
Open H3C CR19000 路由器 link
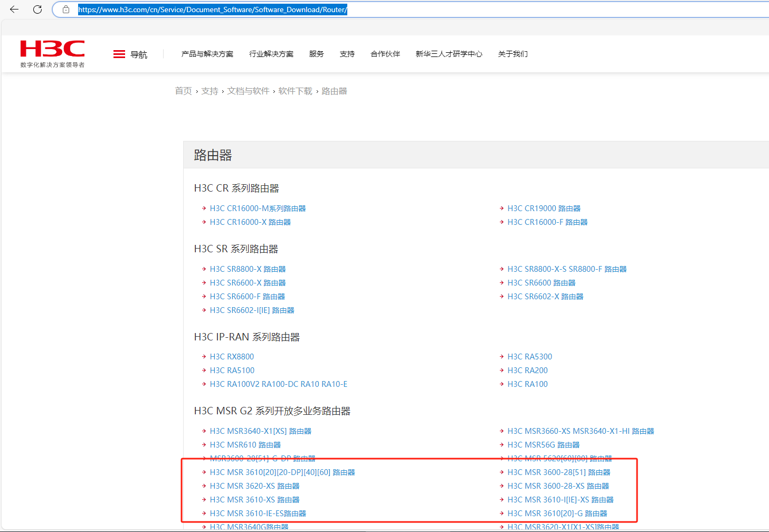click(544, 208)
